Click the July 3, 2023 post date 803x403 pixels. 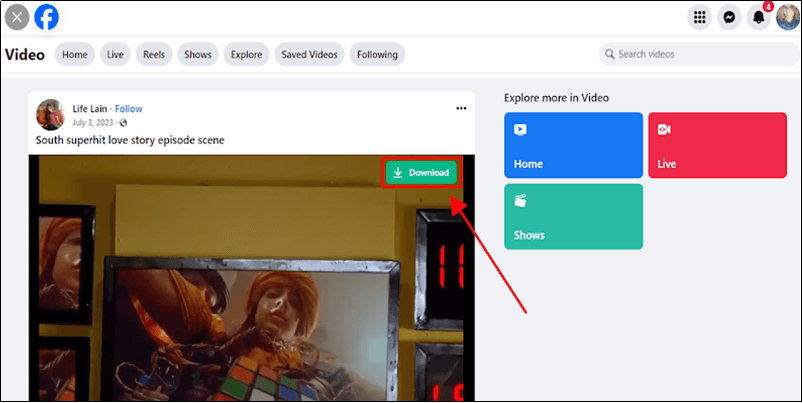coord(93,122)
